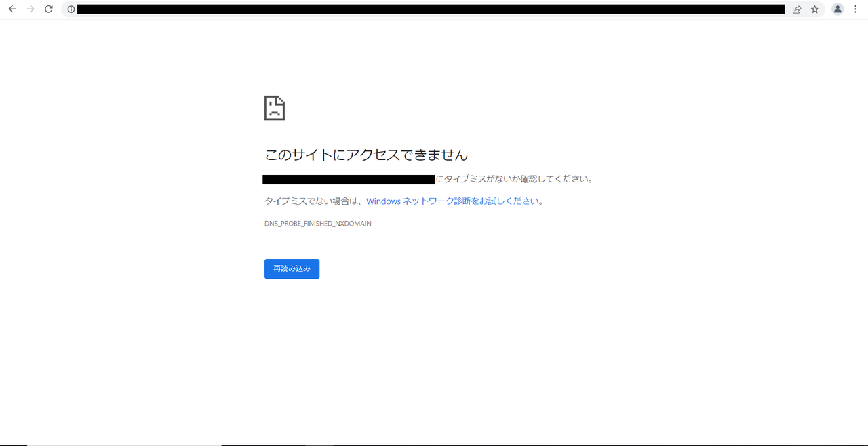868x446 pixels.
Task: Share this page using the share icon
Action: 797,9
